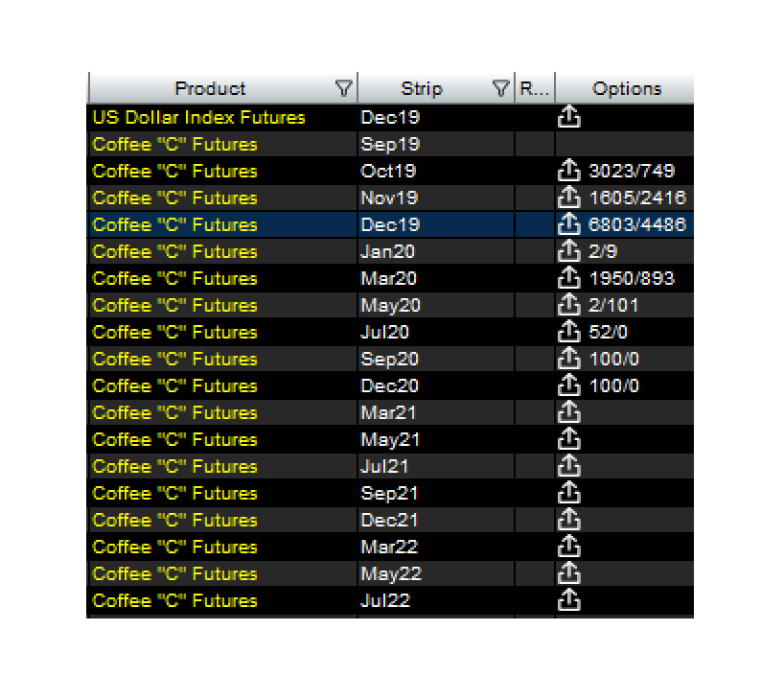Open options icon for Coffee Nov19
This screenshot has width=784, height=700.
pyautogui.click(x=569, y=198)
